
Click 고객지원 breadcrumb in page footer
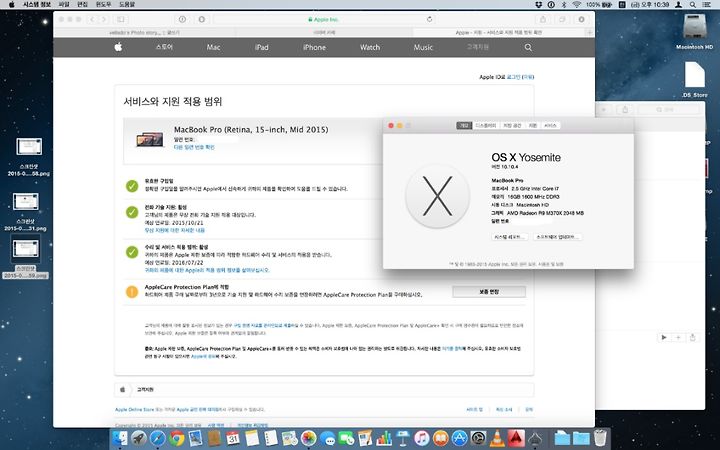145,389
